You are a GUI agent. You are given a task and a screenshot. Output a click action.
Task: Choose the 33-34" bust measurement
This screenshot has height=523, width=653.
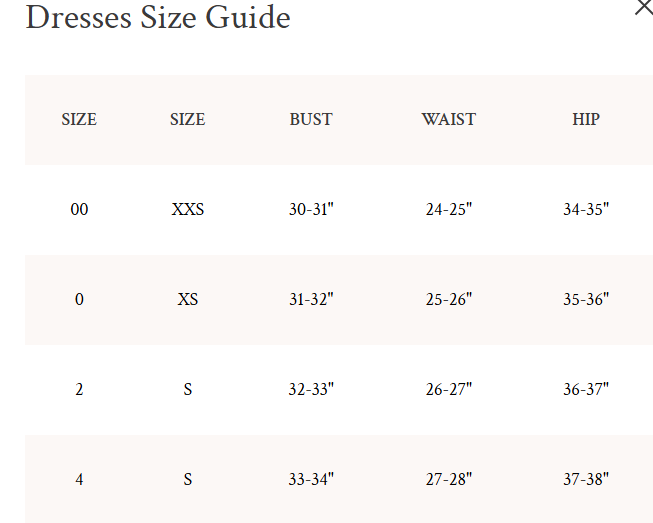(x=311, y=479)
